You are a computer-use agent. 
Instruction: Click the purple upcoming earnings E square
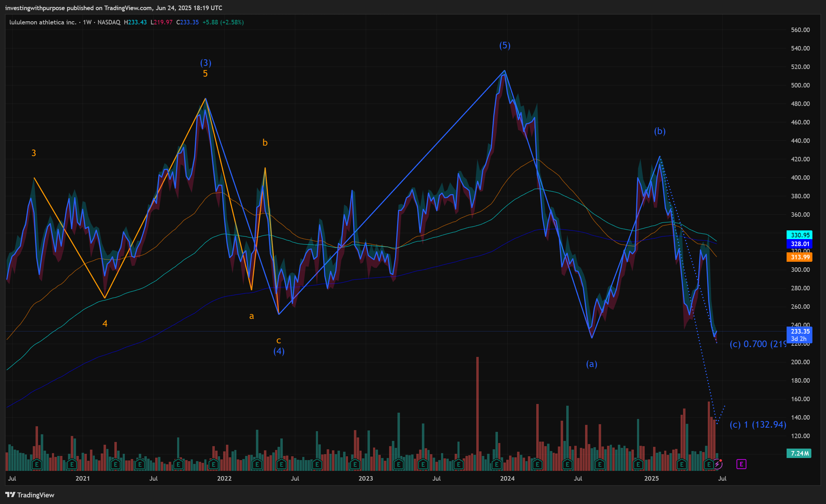click(x=741, y=464)
